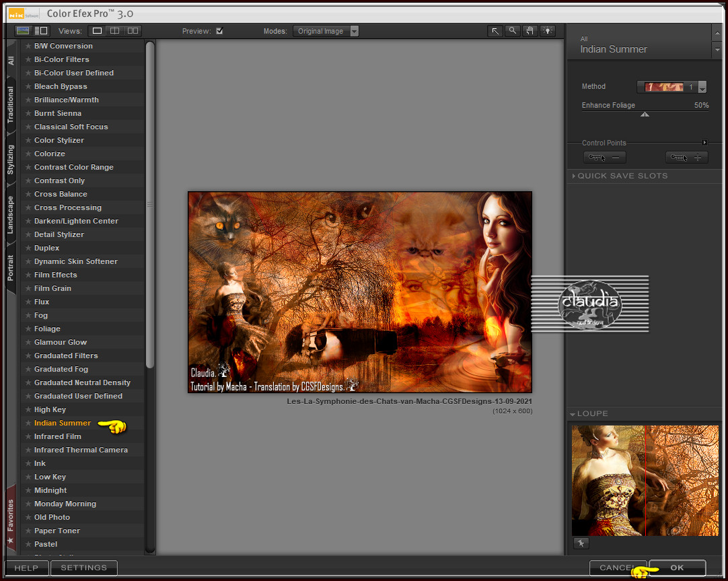Click the main preview image
The image size is (728, 581).
pos(360,292)
